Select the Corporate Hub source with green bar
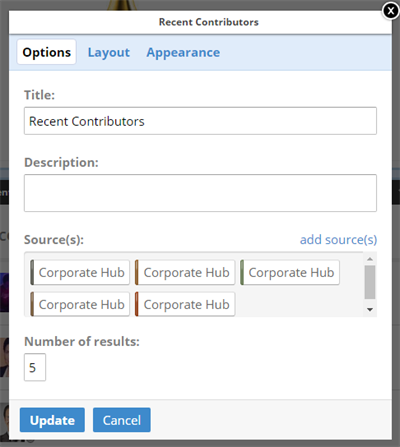The image size is (400, 447). [x=290, y=272]
